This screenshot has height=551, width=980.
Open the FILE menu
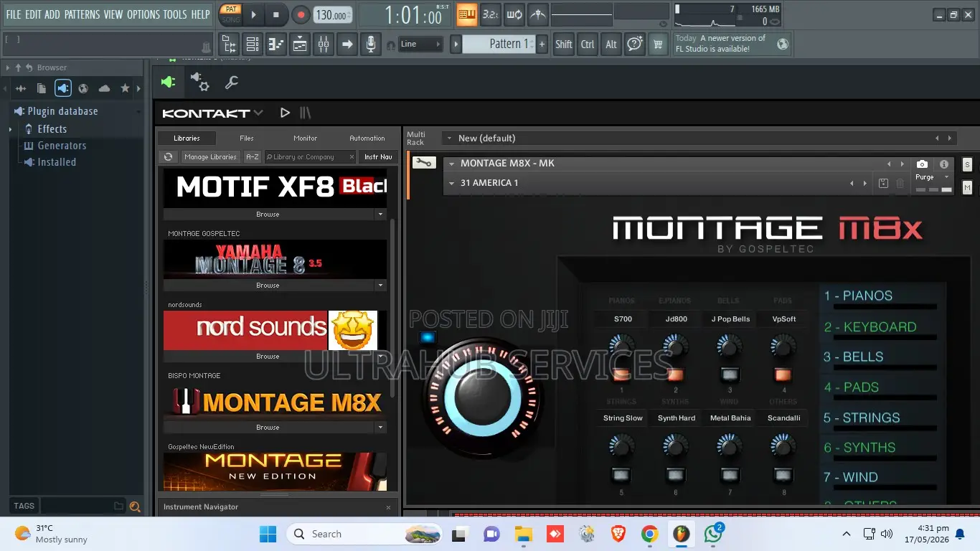click(14, 14)
